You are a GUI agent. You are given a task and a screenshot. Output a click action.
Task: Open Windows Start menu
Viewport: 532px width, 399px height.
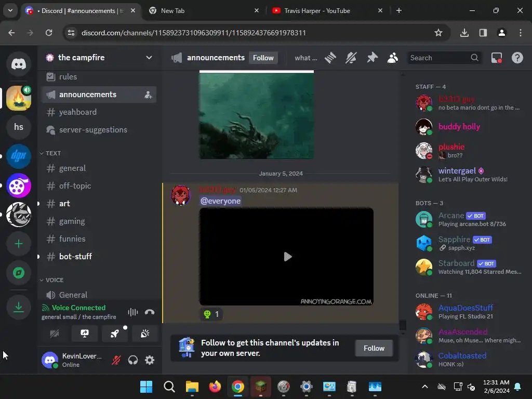click(x=146, y=387)
